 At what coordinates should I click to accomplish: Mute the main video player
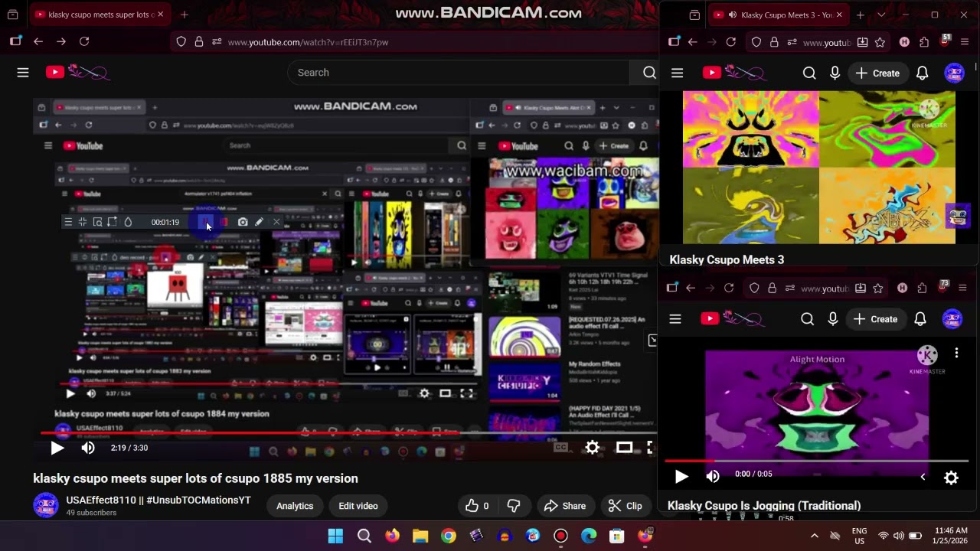[x=88, y=448]
